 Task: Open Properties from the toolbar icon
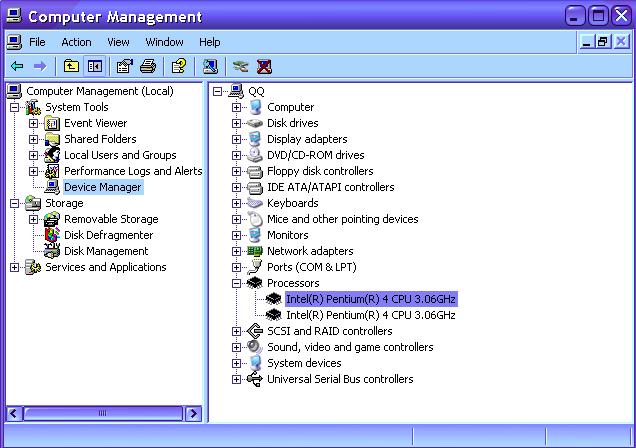point(124,66)
